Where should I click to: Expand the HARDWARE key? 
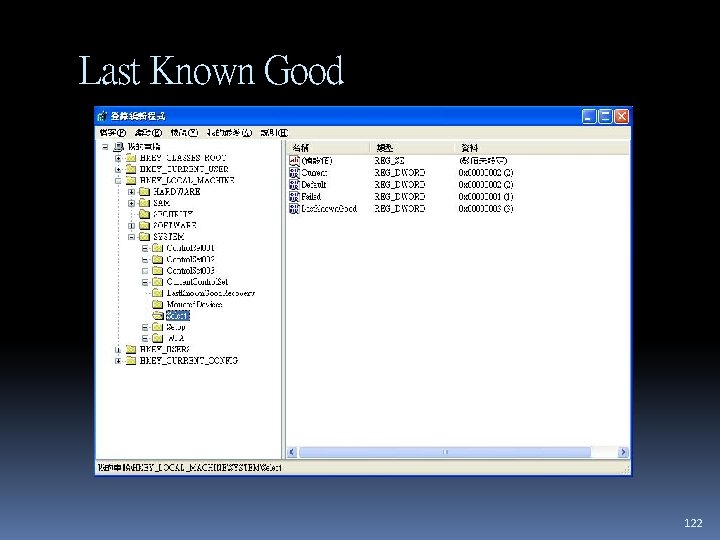coord(131,191)
